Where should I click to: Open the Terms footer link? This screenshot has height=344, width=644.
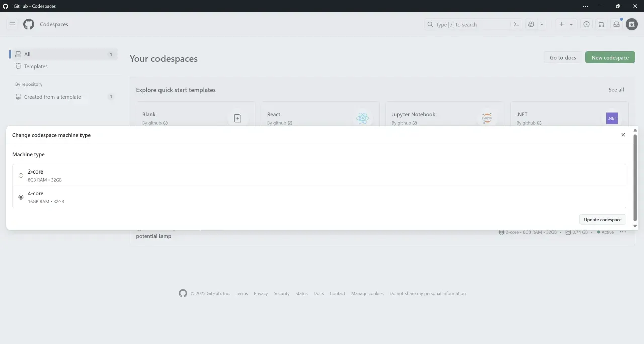[242, 294]
